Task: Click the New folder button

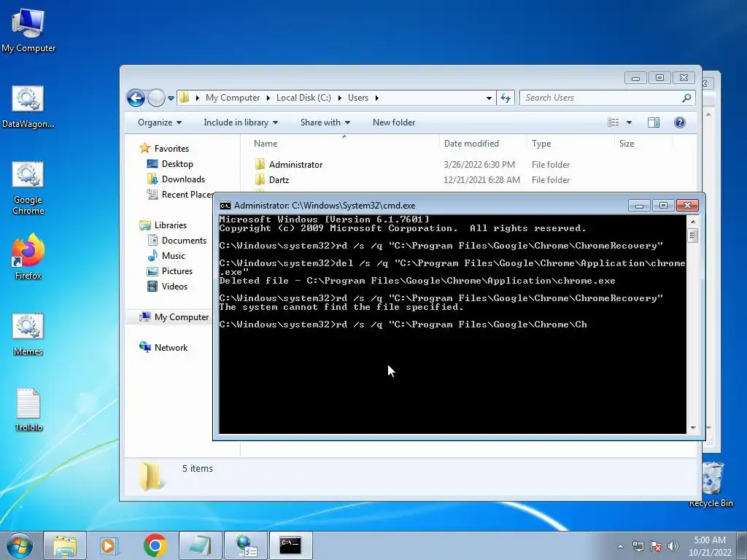Action: tap(394, 122)
